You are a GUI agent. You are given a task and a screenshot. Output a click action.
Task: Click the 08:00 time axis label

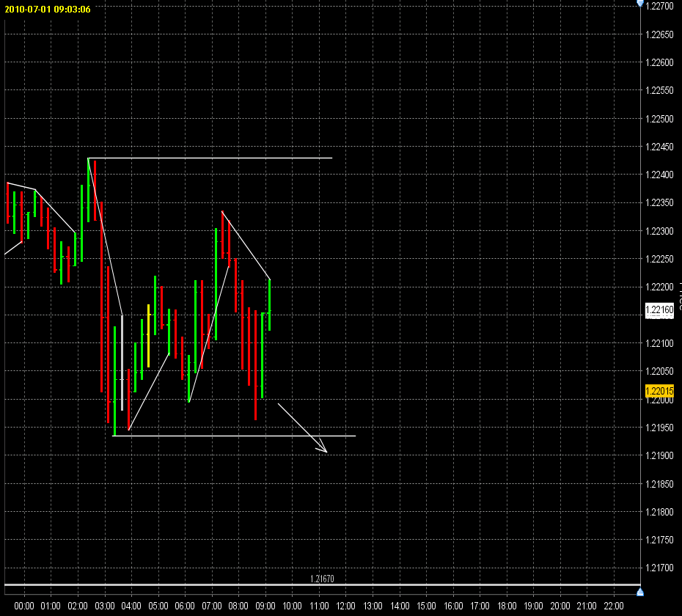click(238, 606)
